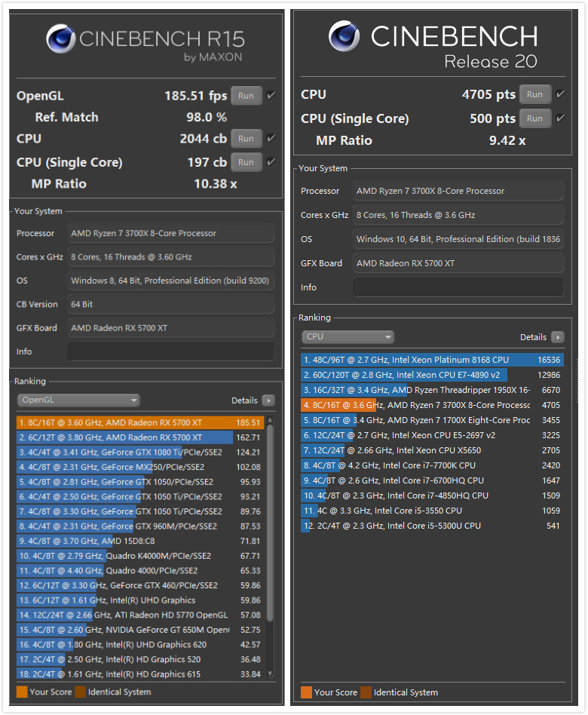Open the OpenGL ranking dropdown
This screenshot has height=715, width=588.
[x=78, y=400]
